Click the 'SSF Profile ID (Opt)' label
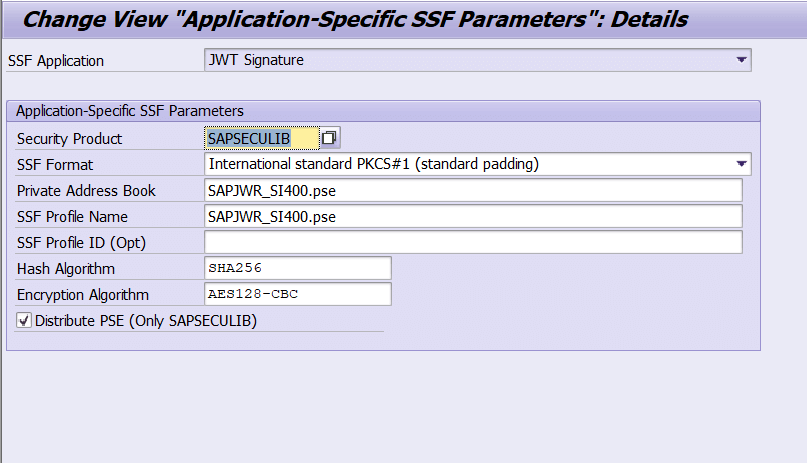807x463 pixels. (81, 243)
